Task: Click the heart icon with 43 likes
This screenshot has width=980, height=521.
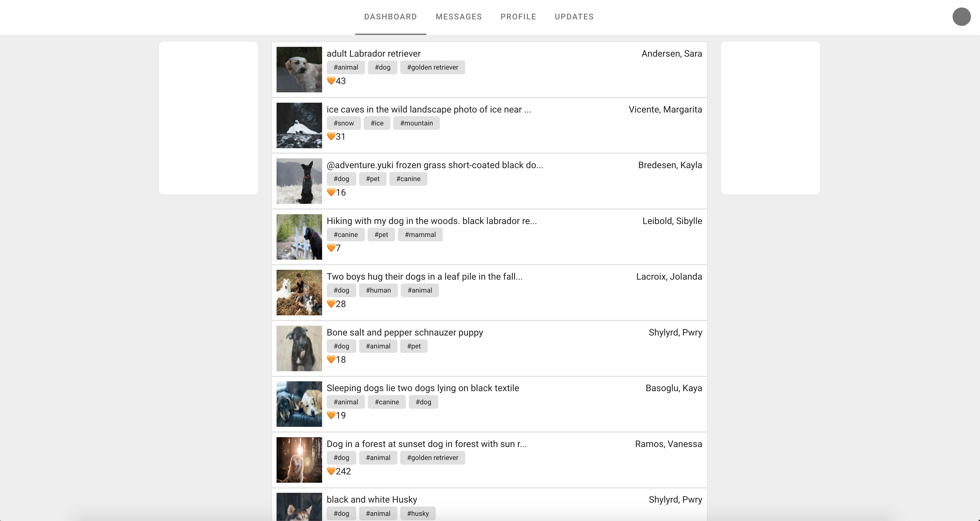Action: [x=331, y=81]
